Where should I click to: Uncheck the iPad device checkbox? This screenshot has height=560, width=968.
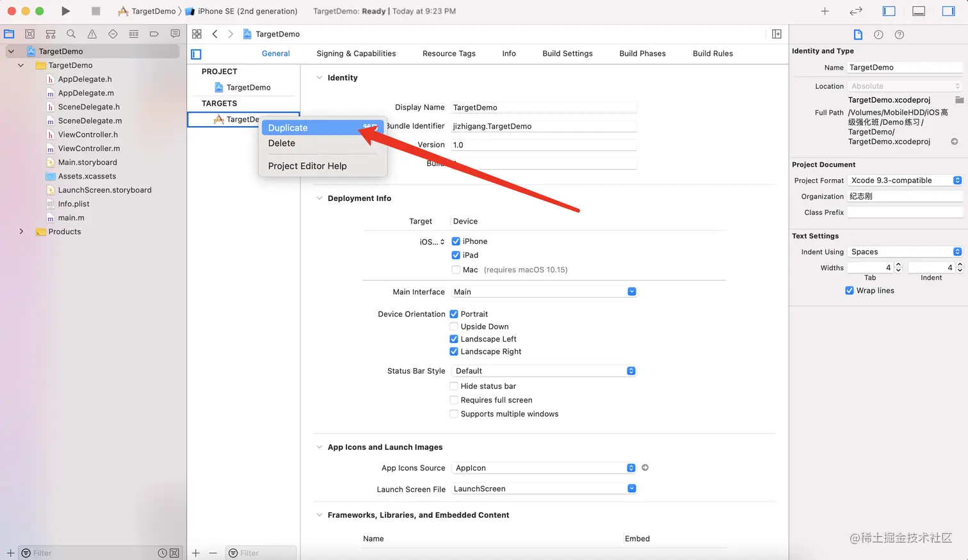point(456,255)
